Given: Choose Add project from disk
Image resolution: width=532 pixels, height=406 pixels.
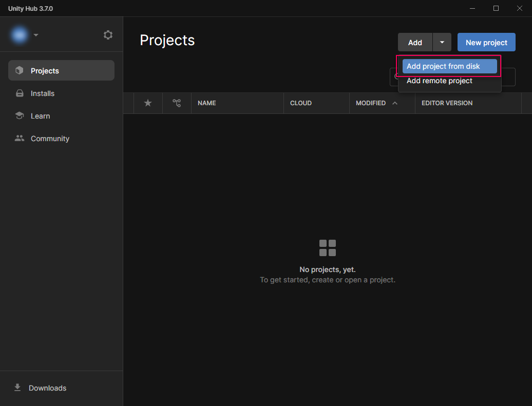Looking at the screenshot, I should click(449, 66).
